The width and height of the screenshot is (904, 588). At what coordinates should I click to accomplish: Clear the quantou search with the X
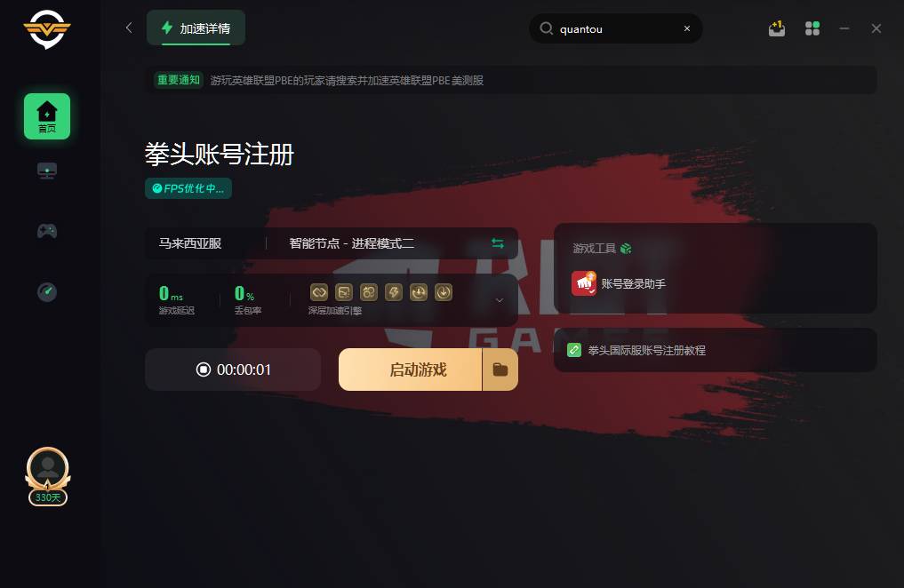click(x=686, y=28)
